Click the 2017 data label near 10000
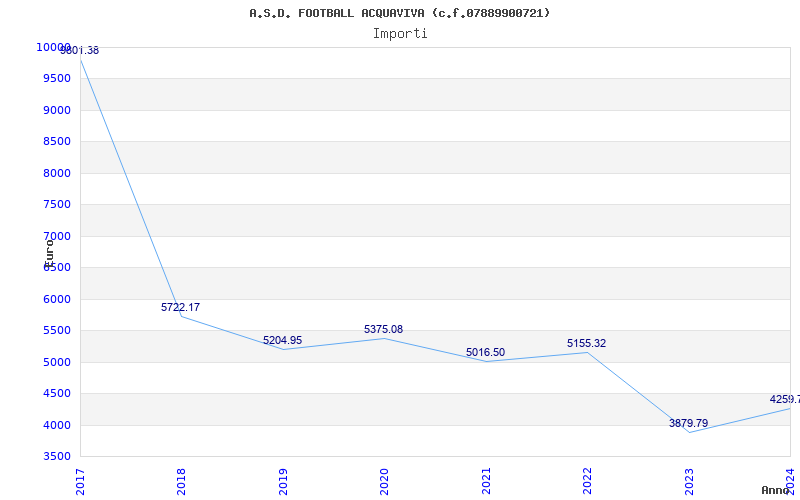The height and width of the screenshot is (500, 800). coord(80,51)
